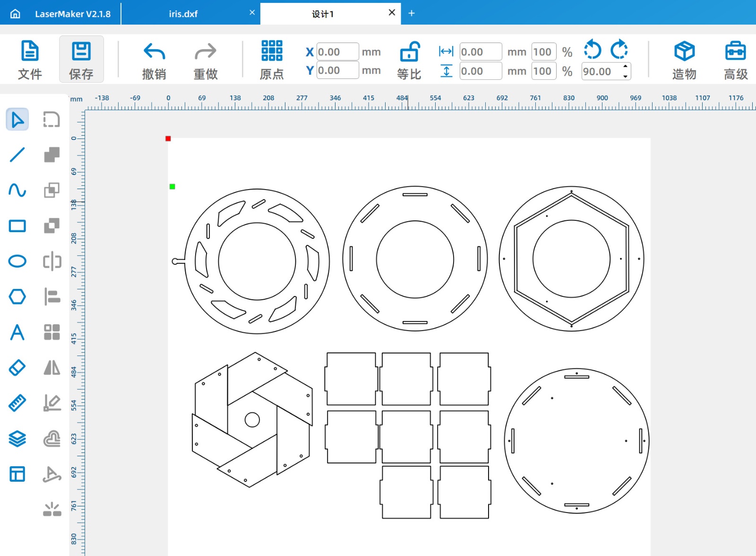Click the width input field

pyautogui.click(x=481, y=52)
